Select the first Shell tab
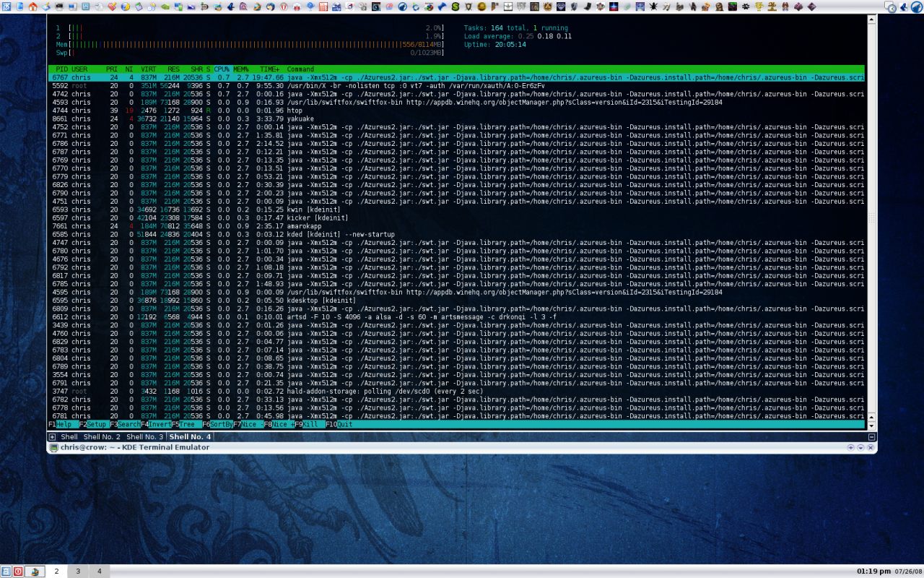Image resolution: width=924 pixels, height=578 pixels. [x=69, y=437]
